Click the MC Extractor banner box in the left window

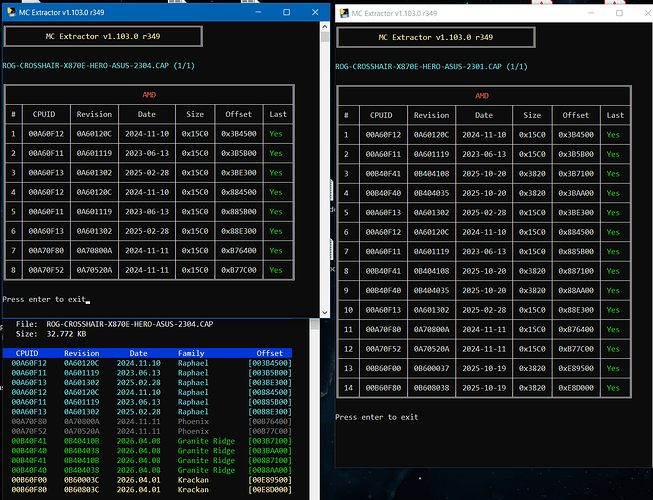point(103,36)
